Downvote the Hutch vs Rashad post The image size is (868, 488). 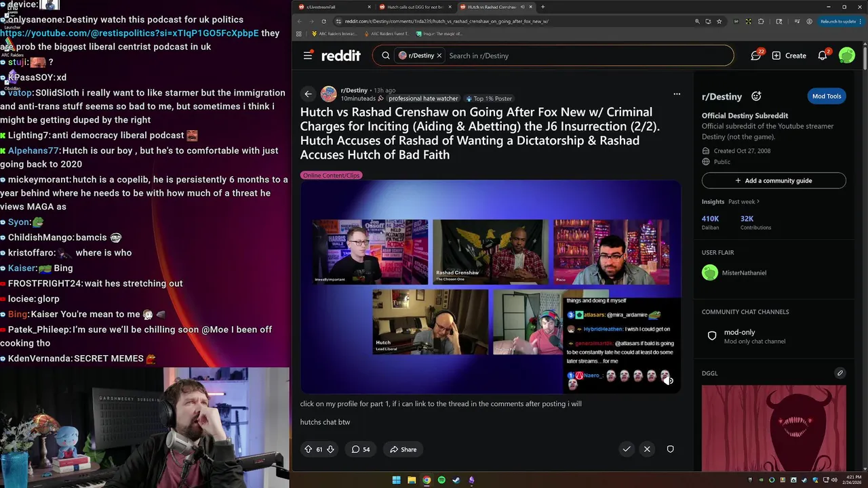pos(330,449)
